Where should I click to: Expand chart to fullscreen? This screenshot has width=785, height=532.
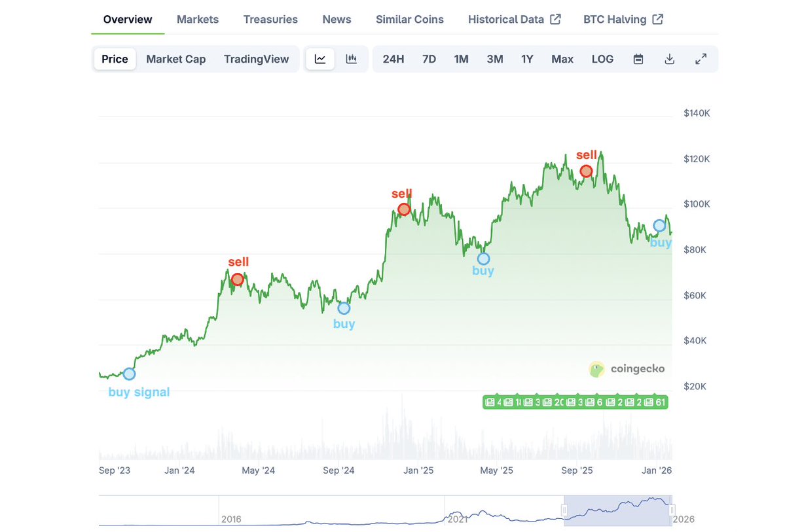click(x=701, y=59)
